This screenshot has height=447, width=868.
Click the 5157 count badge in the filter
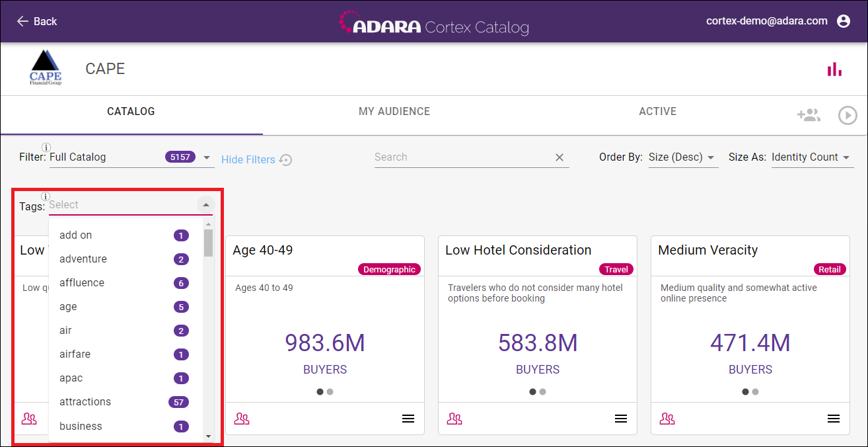click(180, 157)
